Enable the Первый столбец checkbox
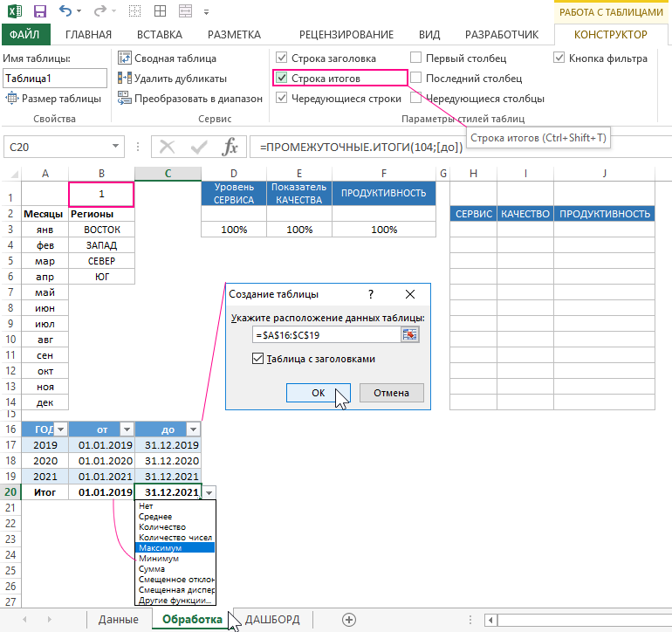Image resolution: width=672 pixels, height=632 pixels. tap(416, 58)
